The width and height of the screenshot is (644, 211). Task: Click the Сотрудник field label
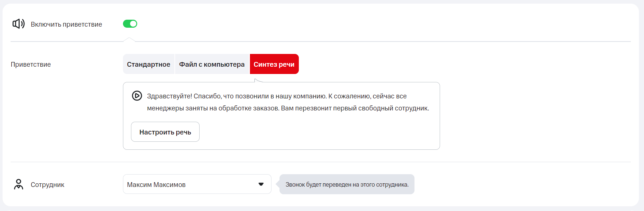47,185
